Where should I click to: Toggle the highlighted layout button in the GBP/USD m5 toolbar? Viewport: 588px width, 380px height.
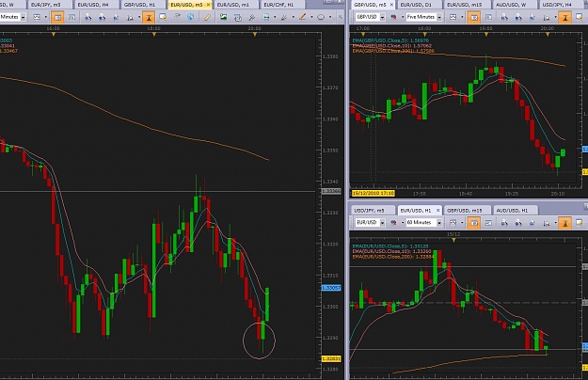pos(474,17)
